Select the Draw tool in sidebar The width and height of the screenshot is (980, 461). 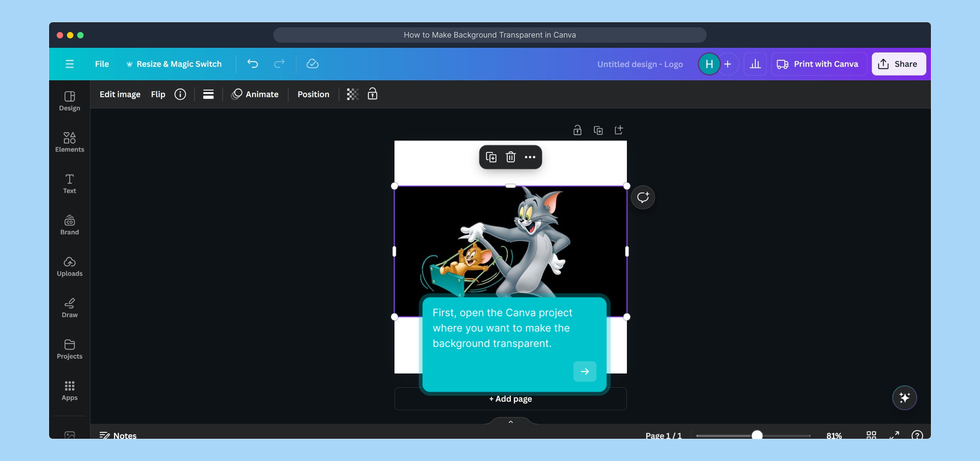click(x=70, y=308)
